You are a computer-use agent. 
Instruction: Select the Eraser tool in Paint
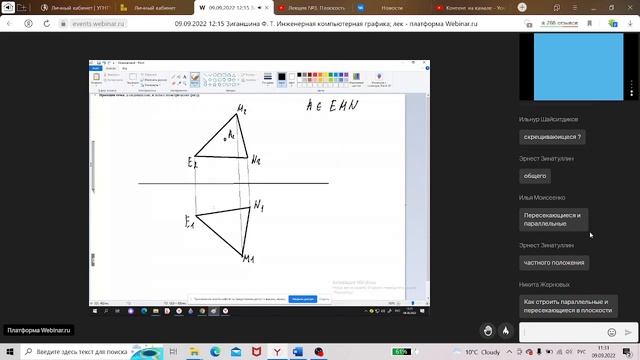173,83
